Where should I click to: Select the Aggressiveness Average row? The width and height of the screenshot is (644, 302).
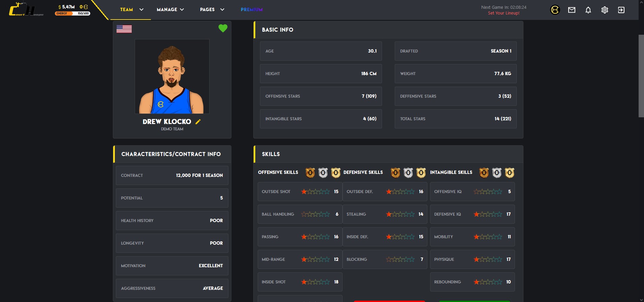point(172,288)
